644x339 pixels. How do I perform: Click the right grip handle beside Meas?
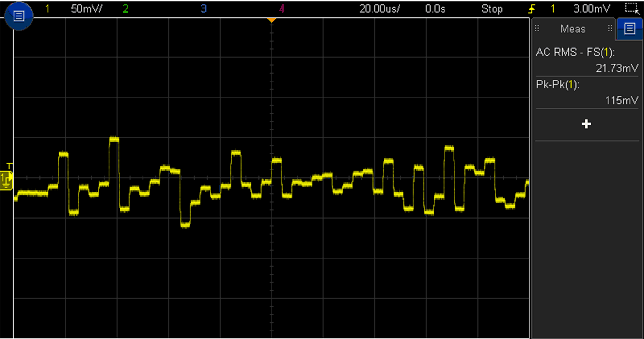pos(610,29)
